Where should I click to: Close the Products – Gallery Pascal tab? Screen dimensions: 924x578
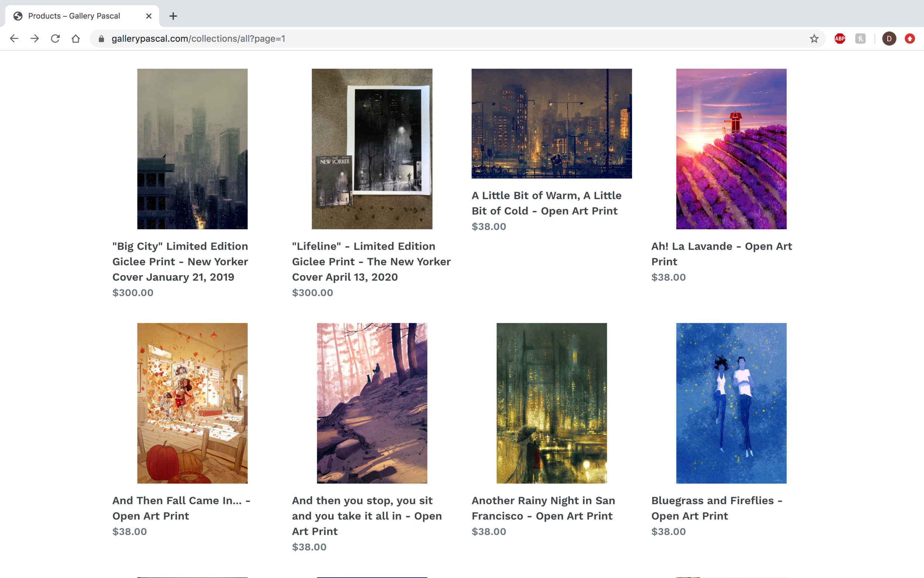point(149,16)
